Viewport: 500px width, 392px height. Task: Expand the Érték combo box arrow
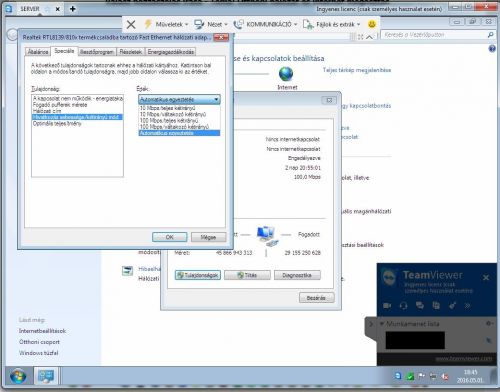tap(216, 99)
